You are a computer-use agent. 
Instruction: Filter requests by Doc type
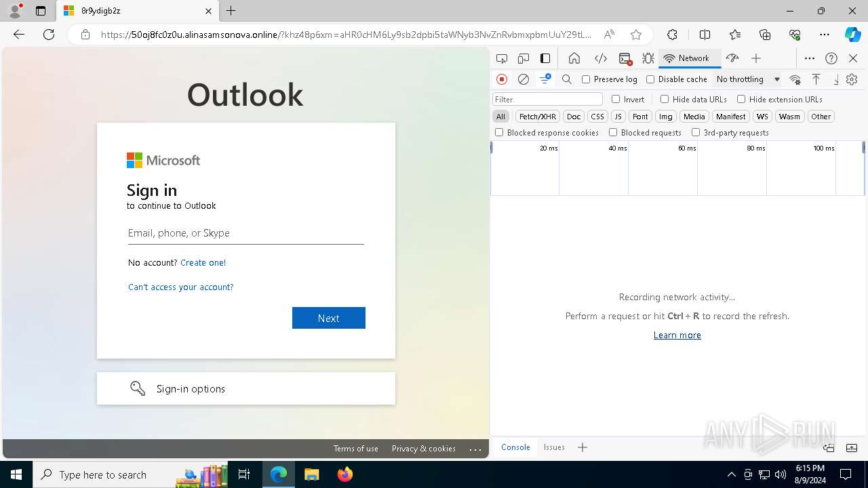point(574,117)
